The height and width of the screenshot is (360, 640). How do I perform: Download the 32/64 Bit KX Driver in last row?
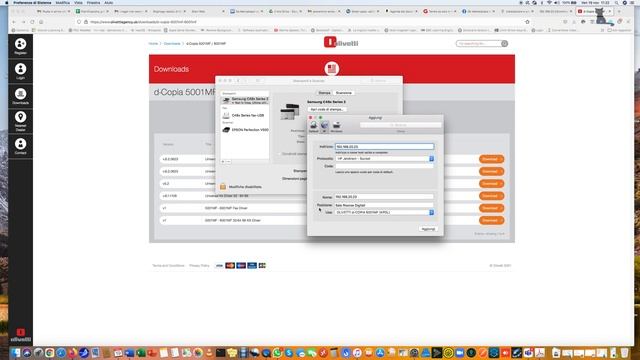[491, 220]
